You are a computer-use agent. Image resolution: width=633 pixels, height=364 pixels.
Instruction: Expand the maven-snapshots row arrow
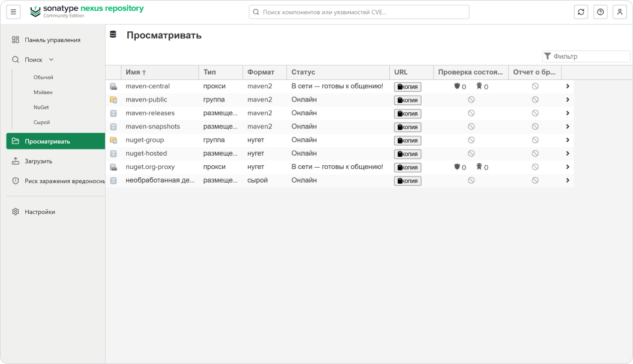pos(568,127)
